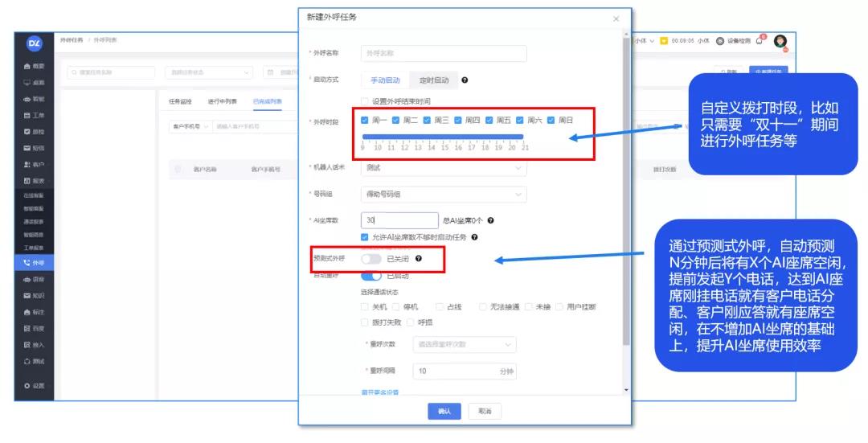Click the help icon beside 定时启动
This screenshot has height=443, width=868.
[465, 80]
